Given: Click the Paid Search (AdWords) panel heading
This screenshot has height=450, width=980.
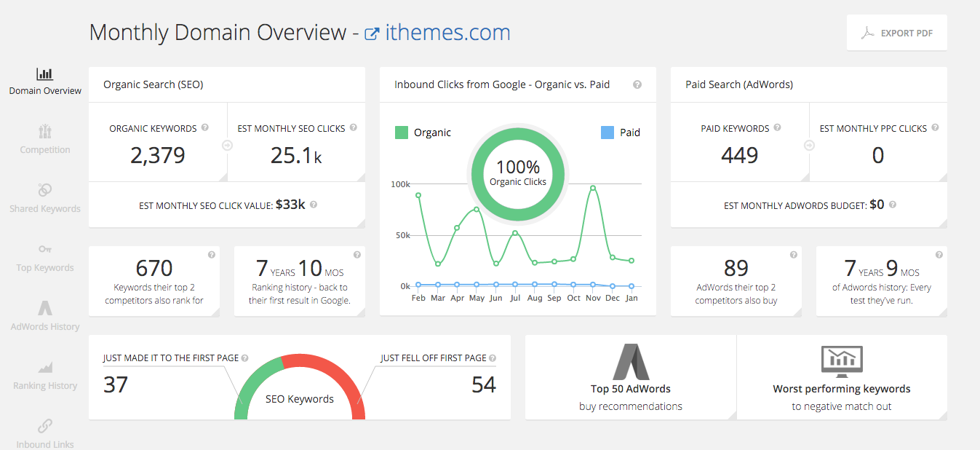Looking at the screenshot, I should pos(739,84).
